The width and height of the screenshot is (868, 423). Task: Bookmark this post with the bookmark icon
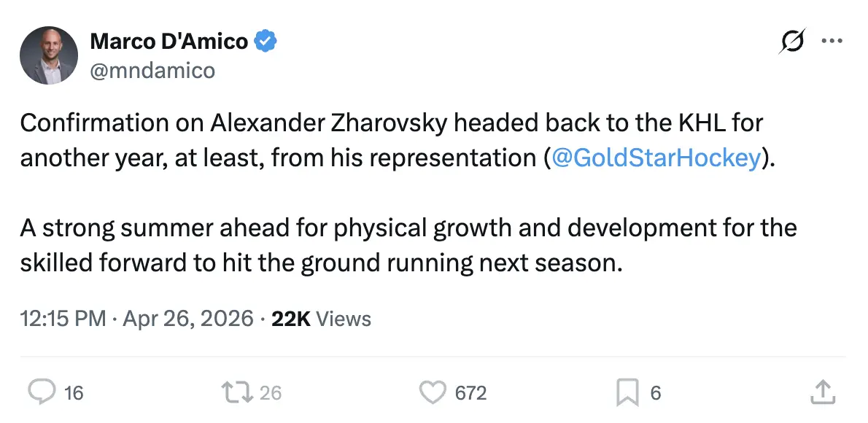(x=627, y=392)
